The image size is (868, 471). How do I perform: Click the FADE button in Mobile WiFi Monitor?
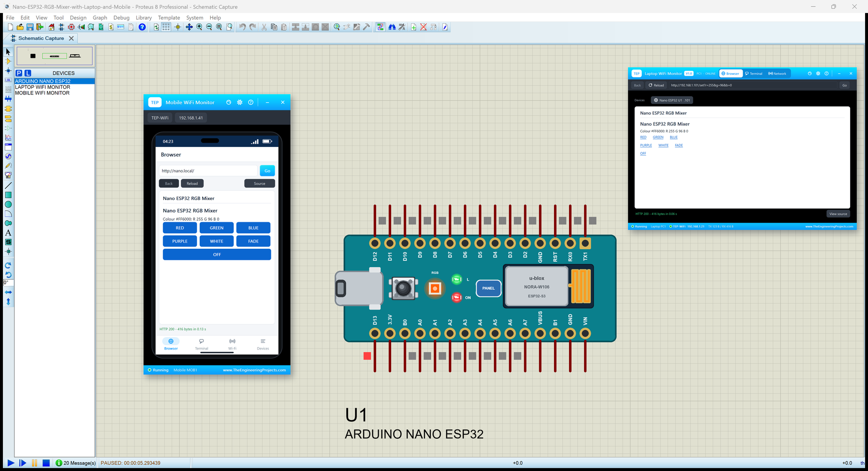point(253,241)
